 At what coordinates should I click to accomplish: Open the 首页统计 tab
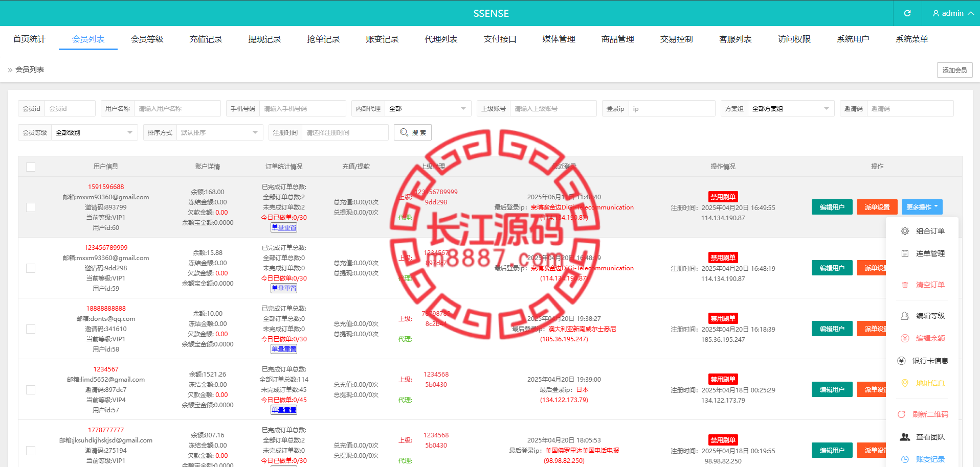point(29,39)
